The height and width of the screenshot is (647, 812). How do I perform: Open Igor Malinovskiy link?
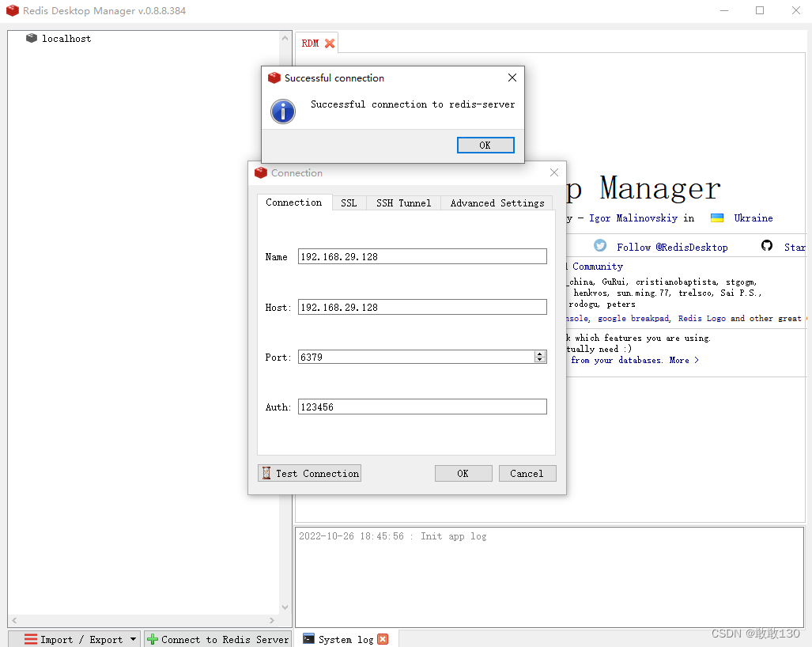tap(633, 218)
